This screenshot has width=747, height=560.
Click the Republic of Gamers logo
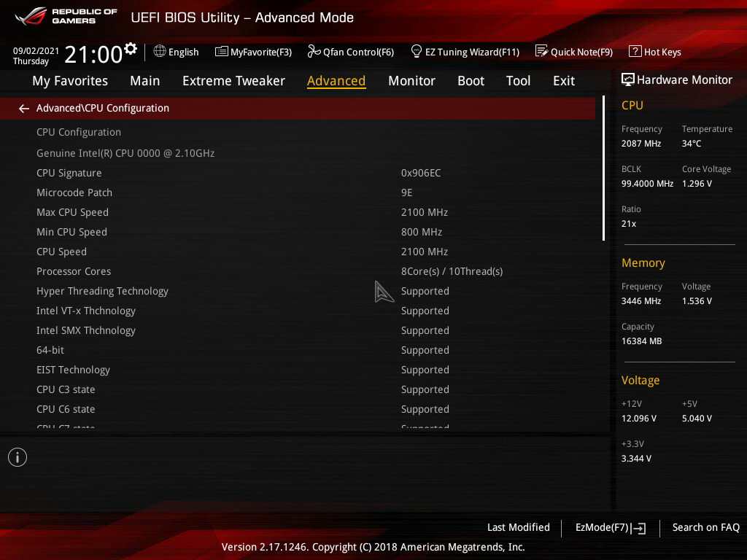(x=66, y=16)
